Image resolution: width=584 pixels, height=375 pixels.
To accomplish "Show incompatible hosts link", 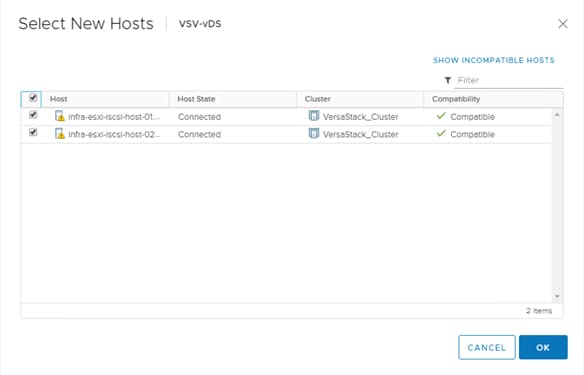I will point(494,60).
